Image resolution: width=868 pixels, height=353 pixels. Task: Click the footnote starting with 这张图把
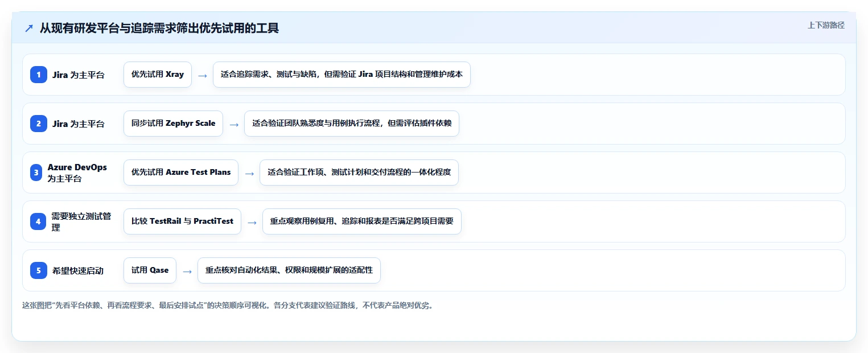[229, 305]
